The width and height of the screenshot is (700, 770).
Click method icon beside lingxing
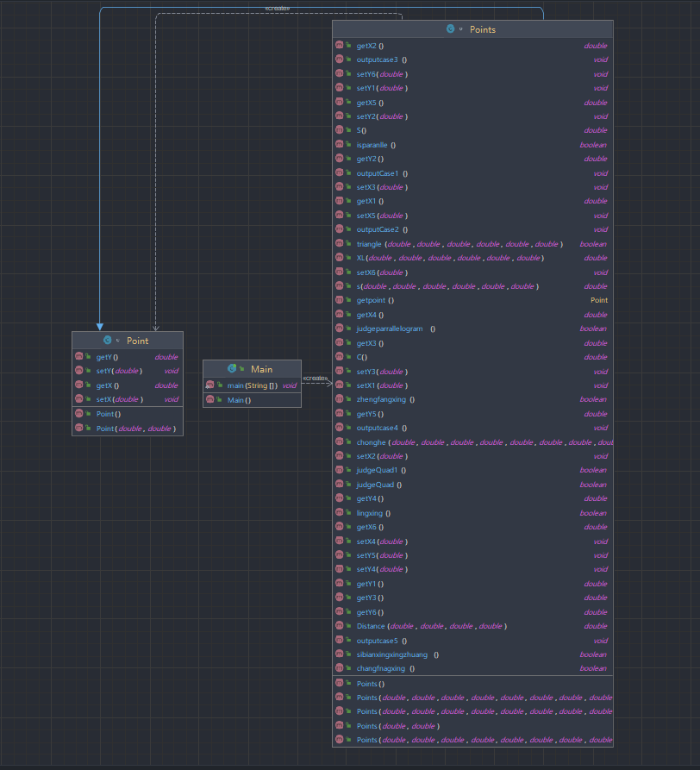click(339, 513)
